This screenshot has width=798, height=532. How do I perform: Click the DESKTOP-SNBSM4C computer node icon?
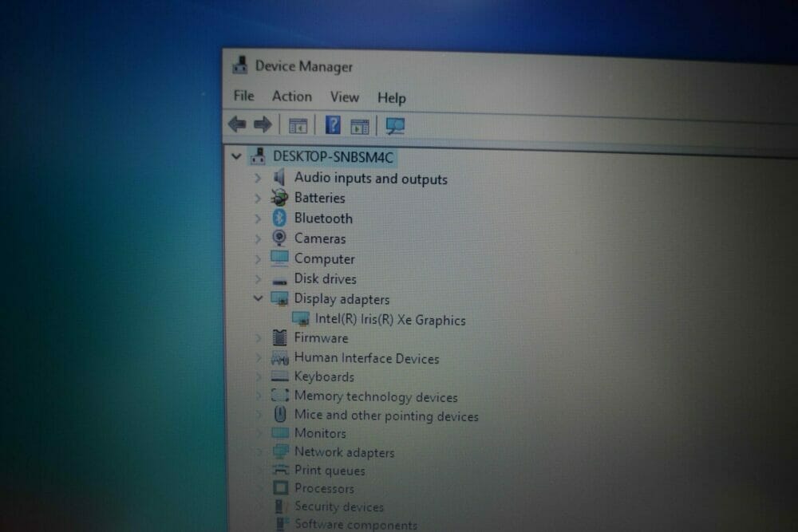click(x=258, y=156)
